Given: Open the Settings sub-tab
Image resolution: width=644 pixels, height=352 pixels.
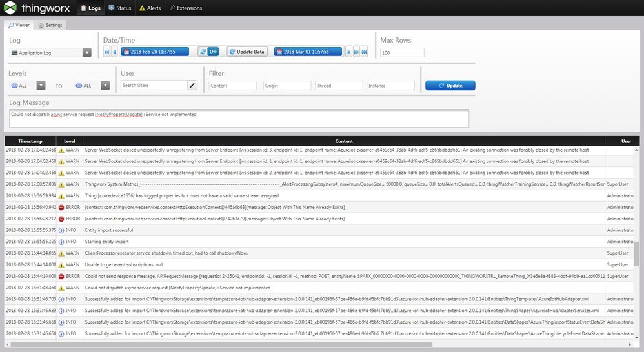Looking at the screenshot, I should (50, 25).
